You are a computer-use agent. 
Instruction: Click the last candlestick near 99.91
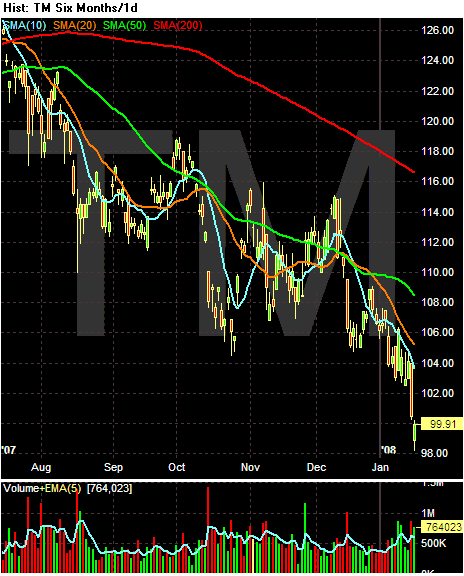[415, 435]
